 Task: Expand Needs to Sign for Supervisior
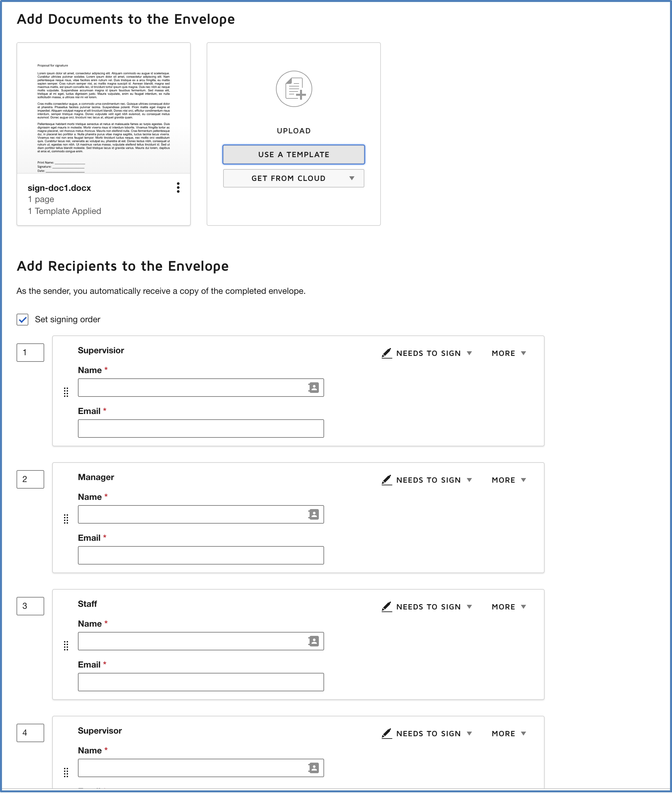click(x=427, y=353)
